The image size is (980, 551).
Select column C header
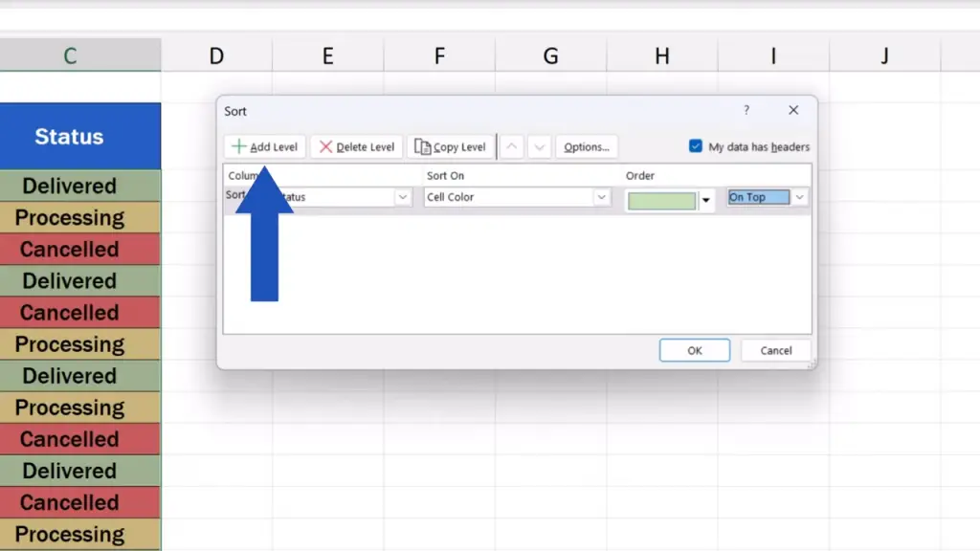point(70,56)
